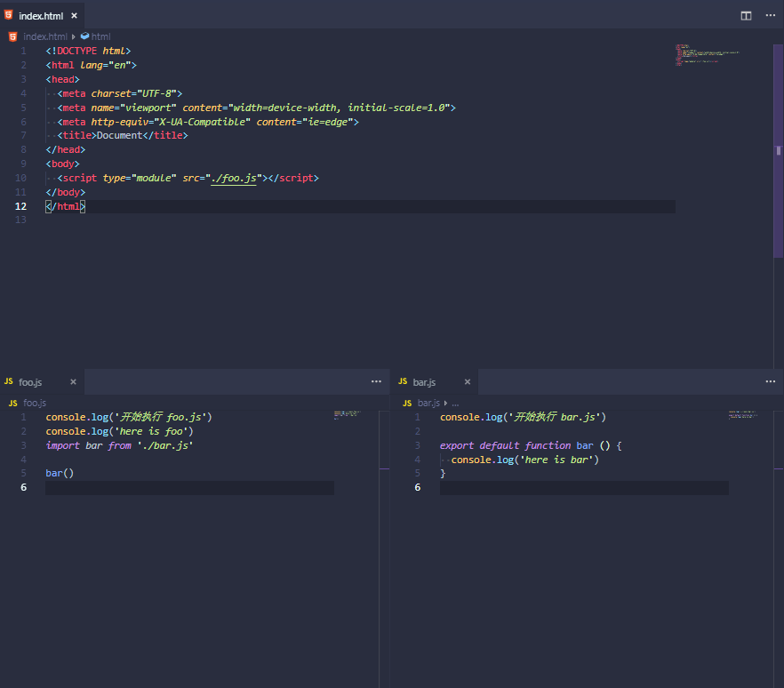
Task: Open More Actions for the index.html group
Action: [770, 15]
